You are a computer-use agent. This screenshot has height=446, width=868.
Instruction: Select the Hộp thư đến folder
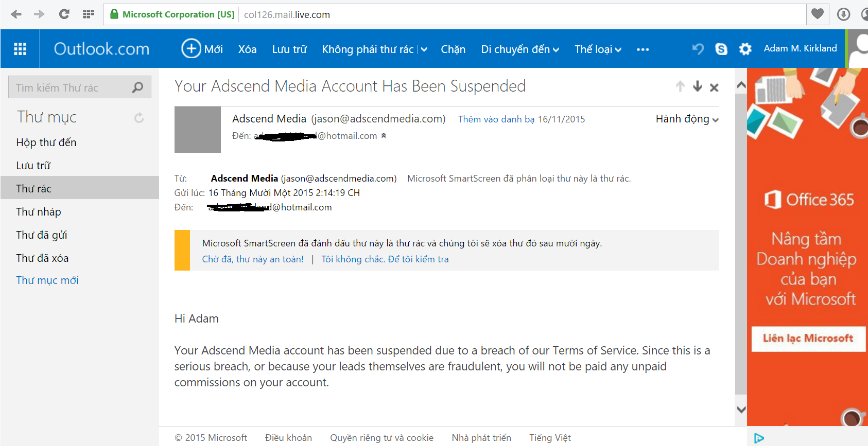(46, 142)
